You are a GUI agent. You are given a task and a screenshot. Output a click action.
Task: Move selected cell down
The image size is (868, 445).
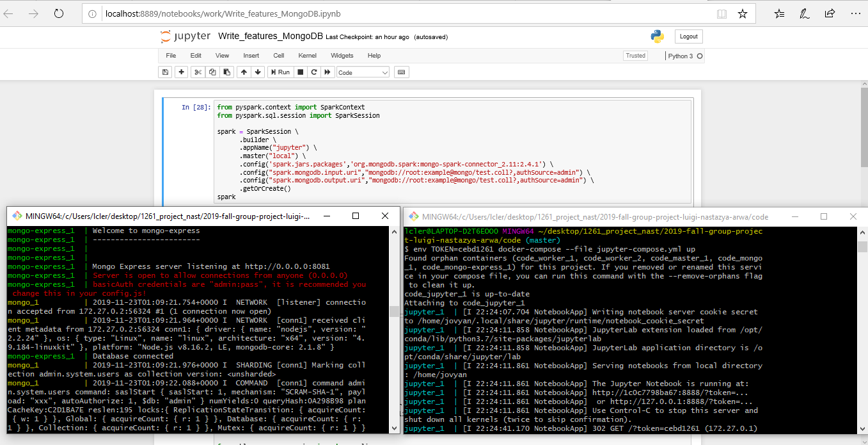pos(258,72)
